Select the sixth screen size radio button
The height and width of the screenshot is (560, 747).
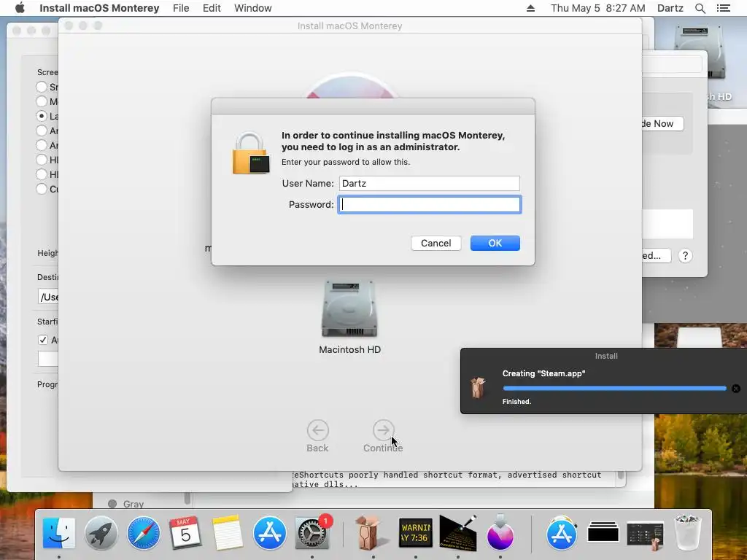click(42, 160)
